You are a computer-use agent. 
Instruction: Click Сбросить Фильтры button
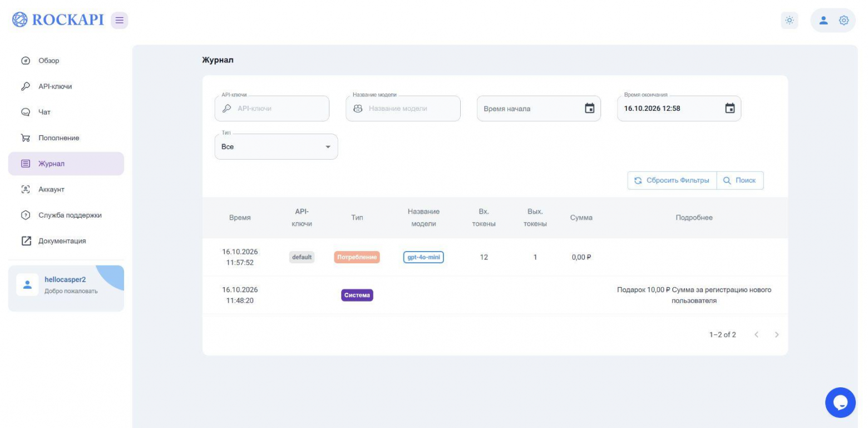(x=672, y=180)
